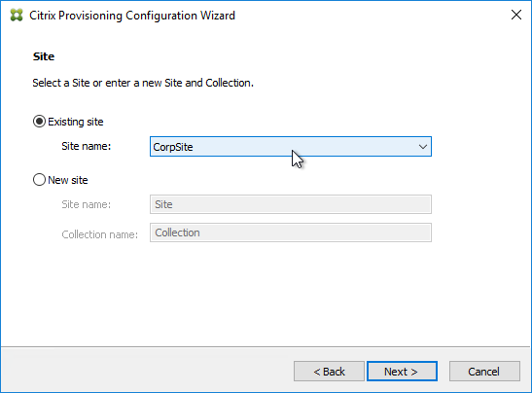Click the "Existing site" option label
Image resolution: width=532 pixels, height=393 pixels.
tap(75, 122)
